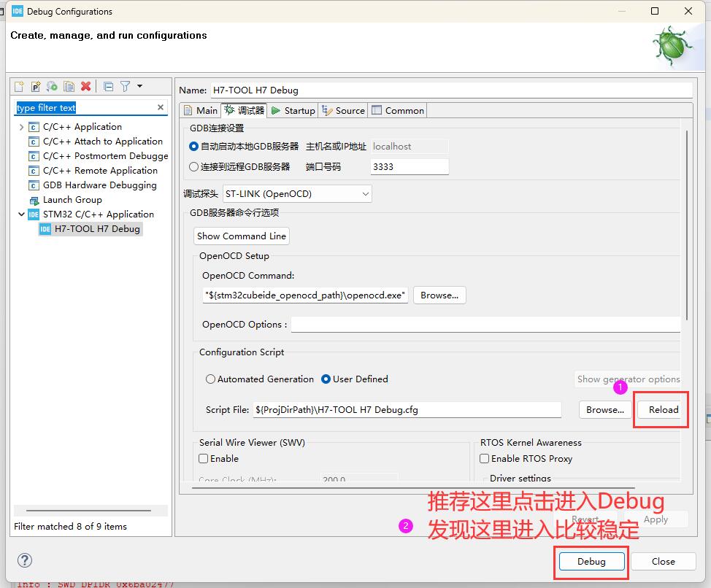Image resolution: width=711 pixels, height=588 pixels.
Task: Select 连接到远程GDB服务器 radio button
Action: 193,167
